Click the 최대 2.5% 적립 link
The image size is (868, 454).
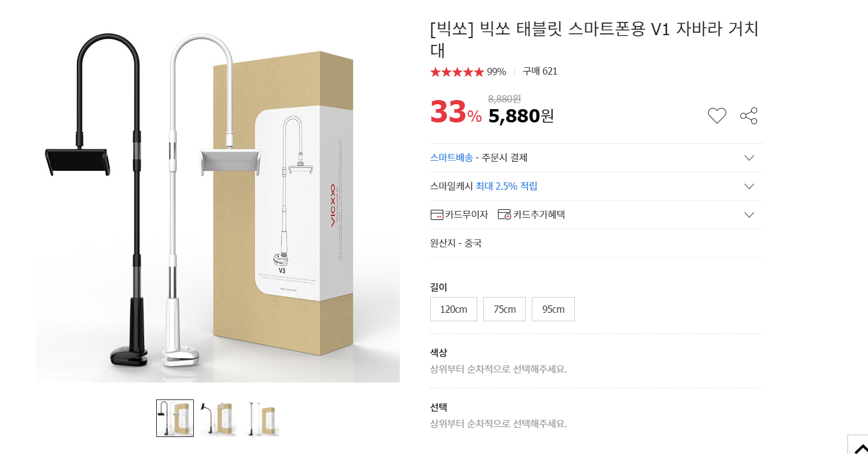coord(506,186)
